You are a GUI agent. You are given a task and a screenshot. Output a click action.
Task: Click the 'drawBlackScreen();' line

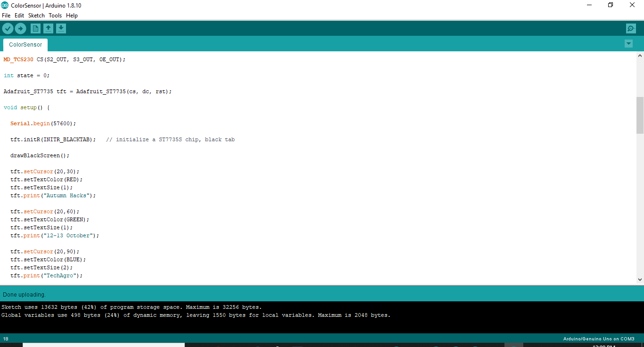click(40, 155)
